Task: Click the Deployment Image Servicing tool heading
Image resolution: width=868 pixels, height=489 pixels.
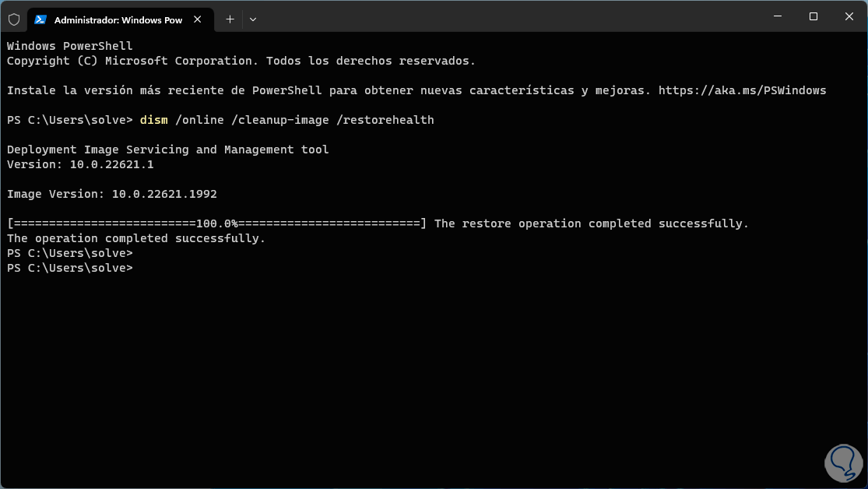Action: [x=167, y=150]
